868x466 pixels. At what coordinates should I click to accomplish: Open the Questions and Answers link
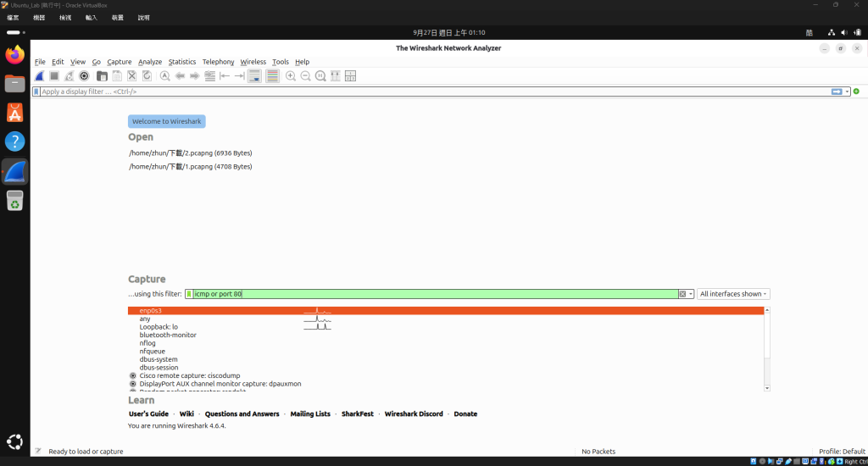pos(242,414)
